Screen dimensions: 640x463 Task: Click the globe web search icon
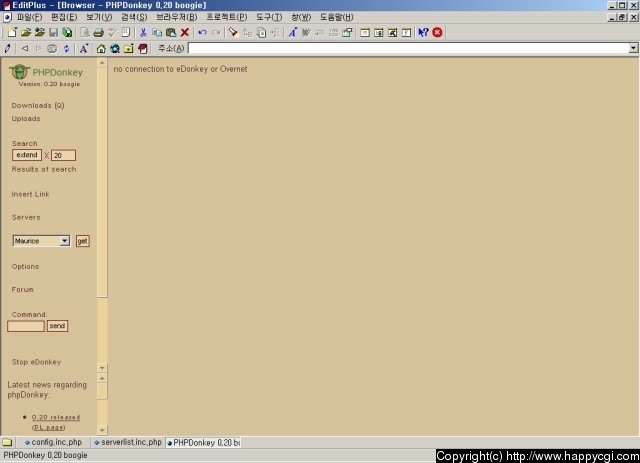115,49
